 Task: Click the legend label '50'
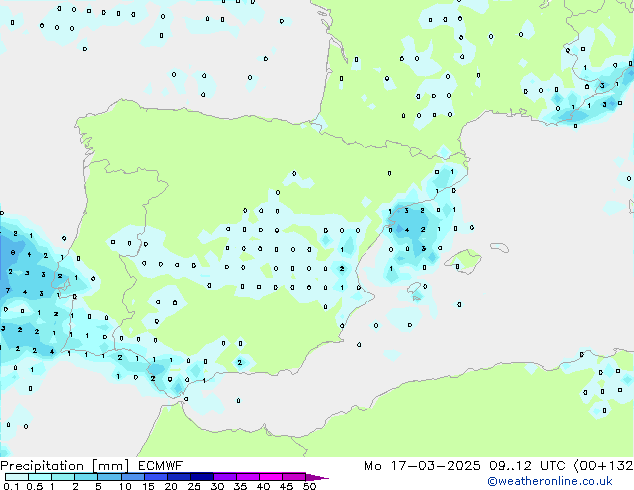coord(309,486)
